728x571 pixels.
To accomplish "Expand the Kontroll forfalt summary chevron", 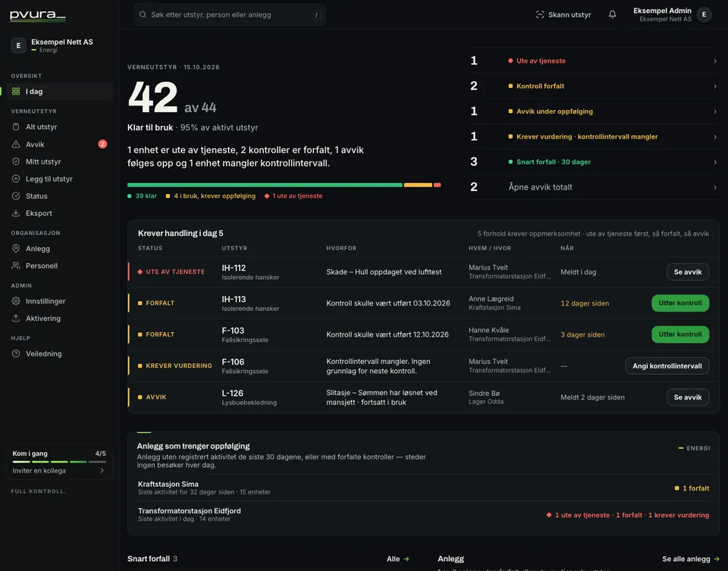I will click(715, 86).
